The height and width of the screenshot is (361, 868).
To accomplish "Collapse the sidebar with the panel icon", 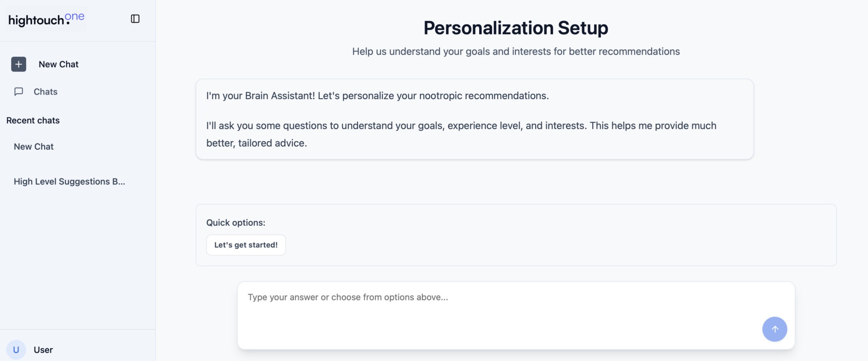I will tap(135, 19).
